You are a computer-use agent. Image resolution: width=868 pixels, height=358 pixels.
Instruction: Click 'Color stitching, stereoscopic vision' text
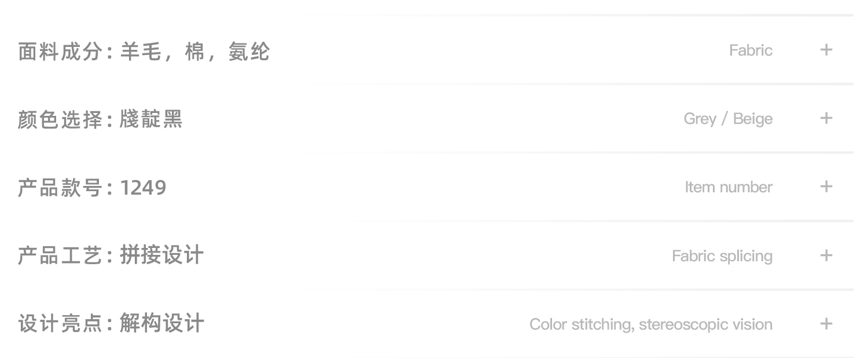point(650,324)
